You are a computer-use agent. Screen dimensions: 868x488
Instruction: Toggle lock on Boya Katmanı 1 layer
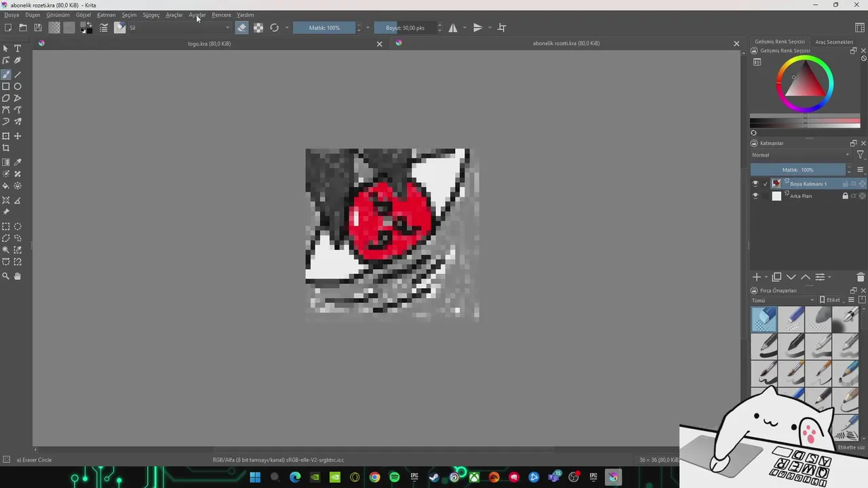pyautogui.click(x=845, y=184)
